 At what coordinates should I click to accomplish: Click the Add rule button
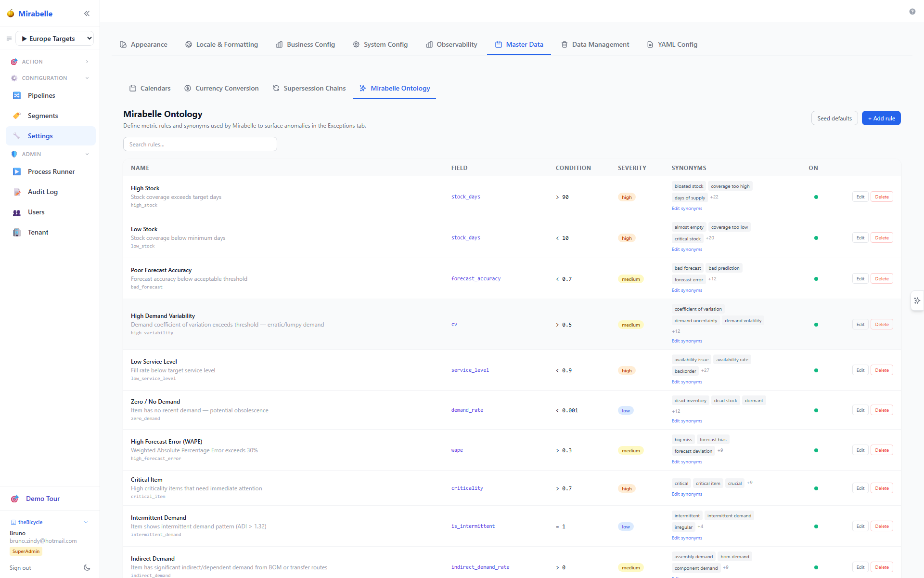[x=881, y=118]
